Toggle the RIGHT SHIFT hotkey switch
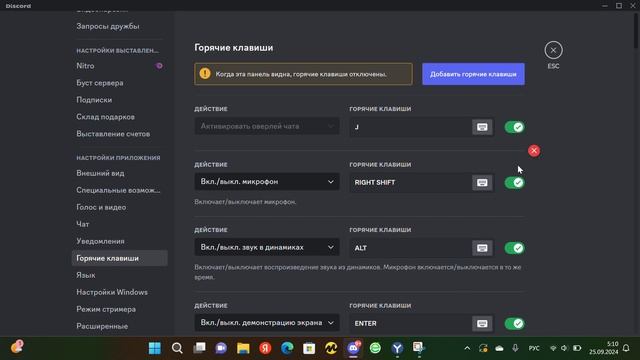 [x=514, y=182]
